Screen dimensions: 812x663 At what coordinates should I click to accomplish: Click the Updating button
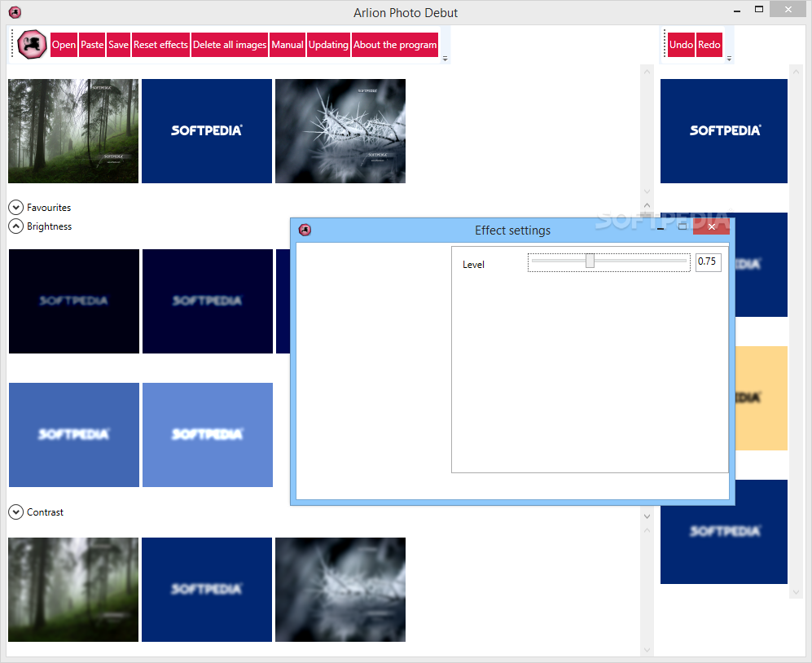coord(328,45)
